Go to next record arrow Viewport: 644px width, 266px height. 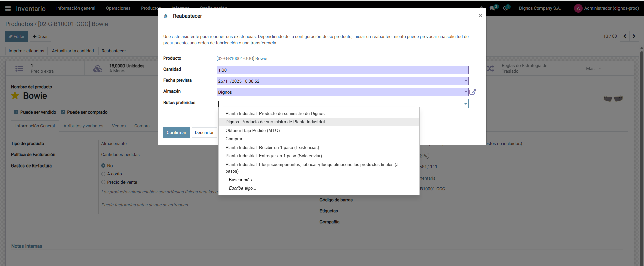click(x=634, y=36)
